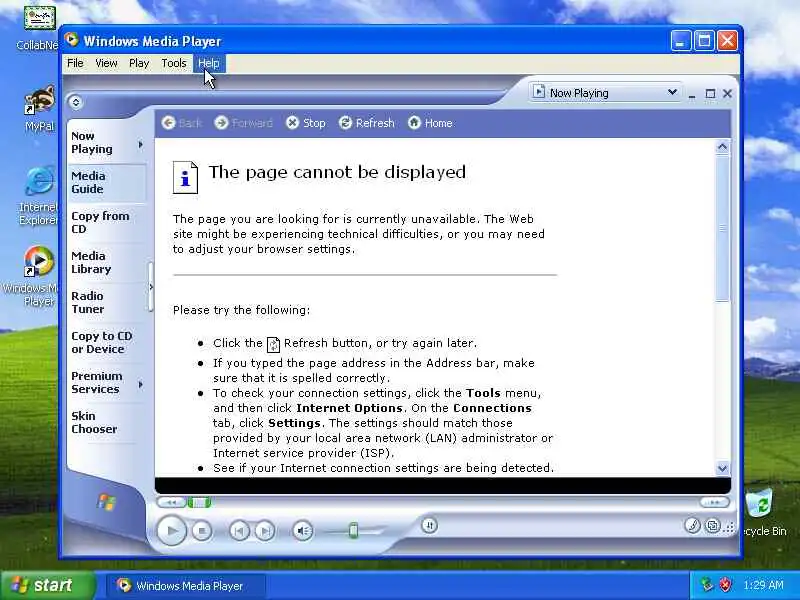Screen dimensions: 800x600
Task: Click the inner player close button
Action: (728, 93)
